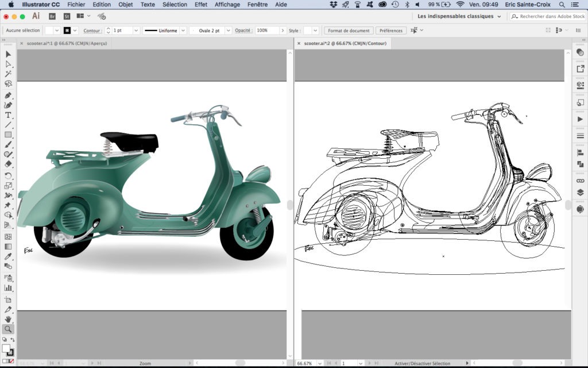Viewport: 588px width, 368px height.
Task: Open the arrange documents layout dropdown
Action: [83, 16]
